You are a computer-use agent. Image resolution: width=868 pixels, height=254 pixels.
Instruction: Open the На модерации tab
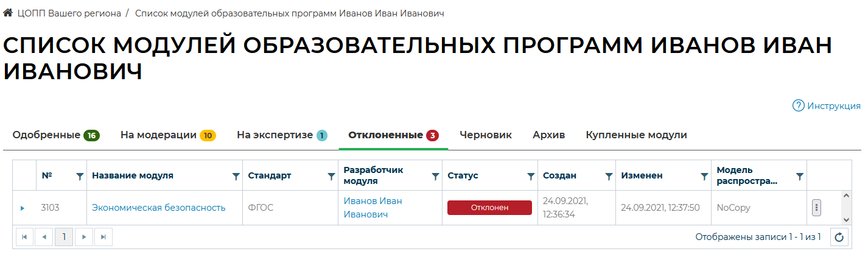point(167,135)
